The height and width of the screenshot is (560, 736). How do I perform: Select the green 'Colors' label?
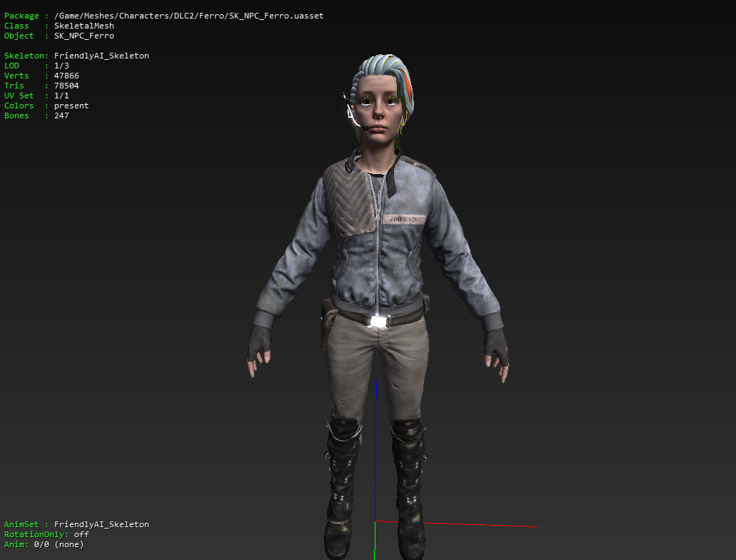pyautogui.click(x=19, y=106)
